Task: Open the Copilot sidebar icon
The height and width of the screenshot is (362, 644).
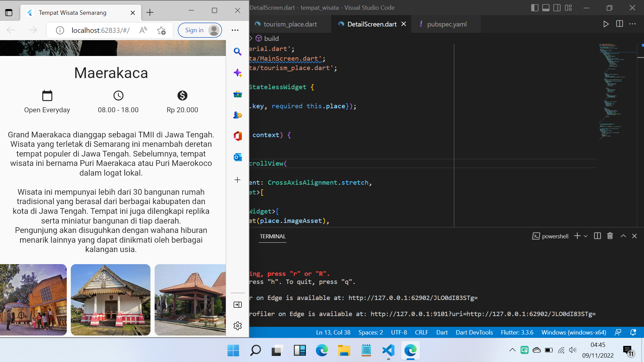Action: (238, 73)
